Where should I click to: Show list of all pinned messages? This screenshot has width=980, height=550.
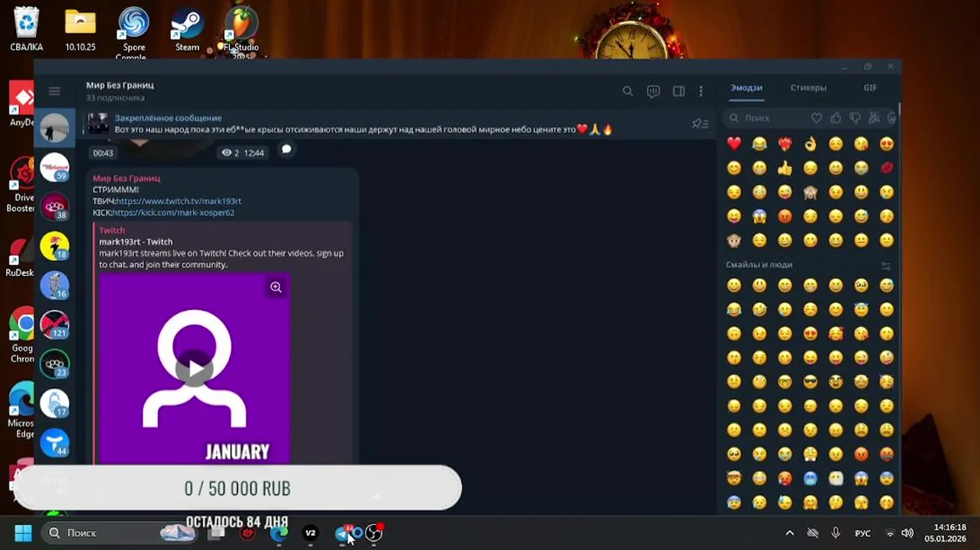[700, 124]
